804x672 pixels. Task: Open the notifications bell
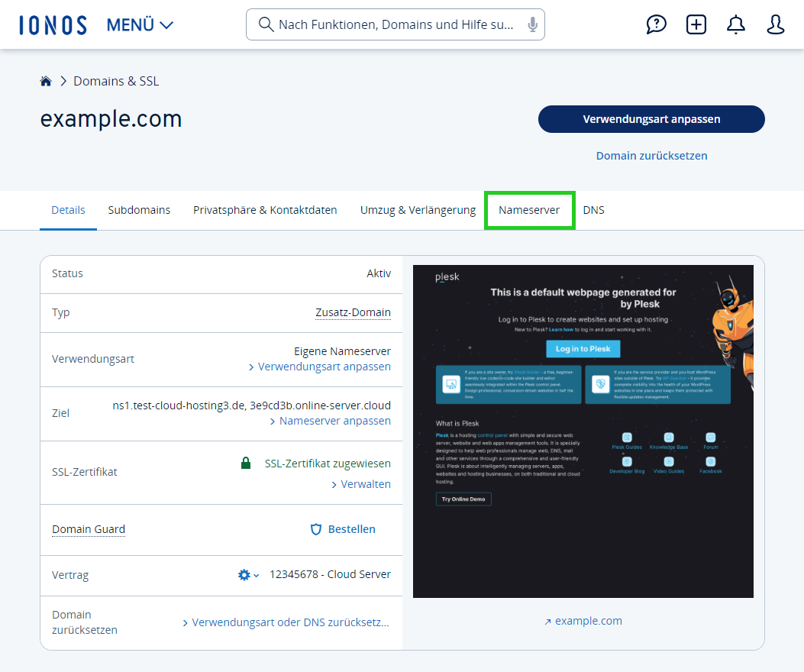[736, 24]
